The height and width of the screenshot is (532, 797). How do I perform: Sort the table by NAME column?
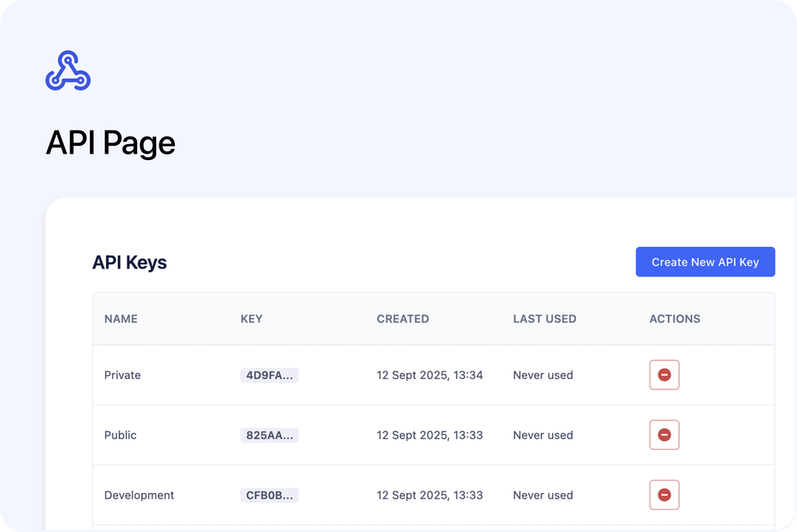tap(120, 319)
